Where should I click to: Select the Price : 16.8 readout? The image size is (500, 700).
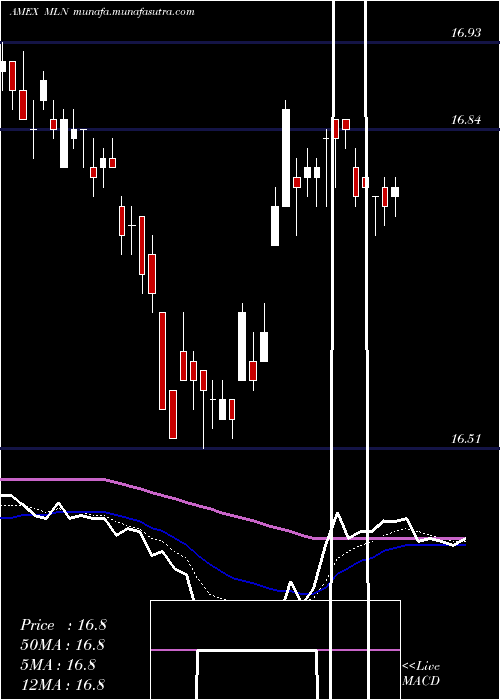pos(63,625)
